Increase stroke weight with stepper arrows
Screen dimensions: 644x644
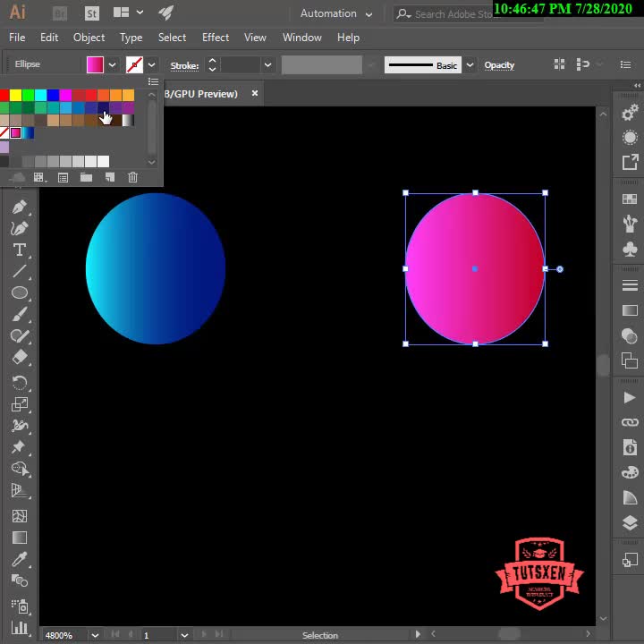[212, 61]
